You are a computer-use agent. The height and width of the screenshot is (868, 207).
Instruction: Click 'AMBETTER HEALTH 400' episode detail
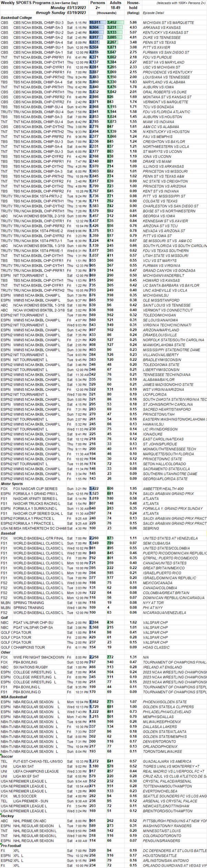click(163, 489)
